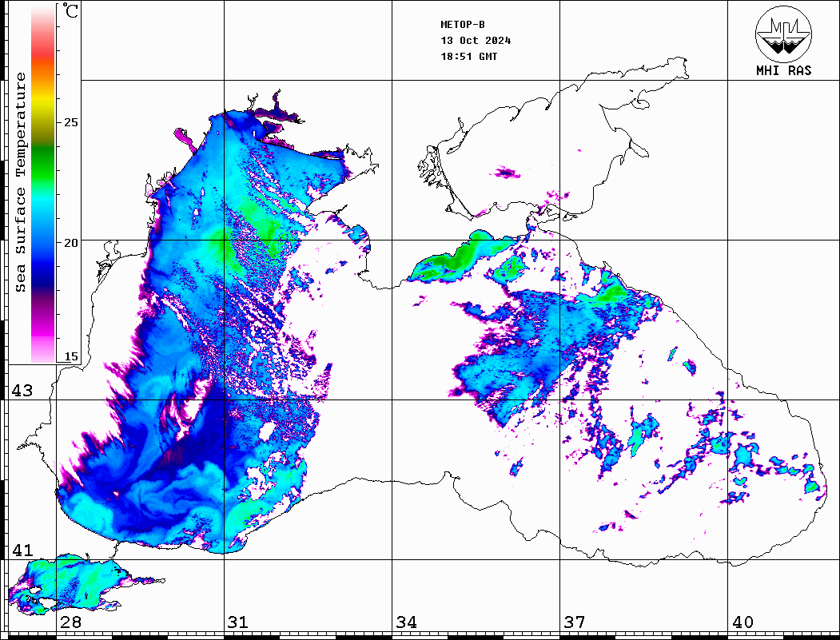Click the latitude label '41'

22,551
